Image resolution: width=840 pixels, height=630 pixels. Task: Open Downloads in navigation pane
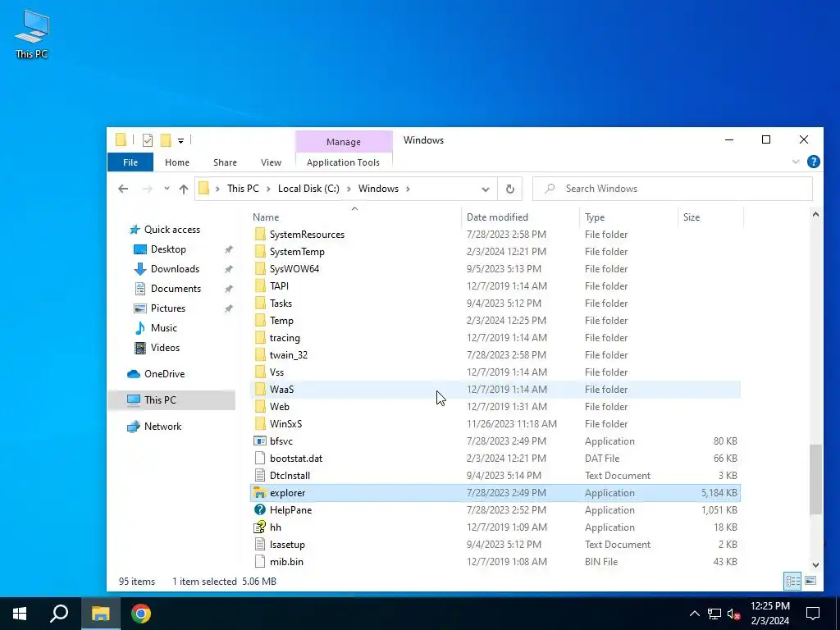(175, 269)
